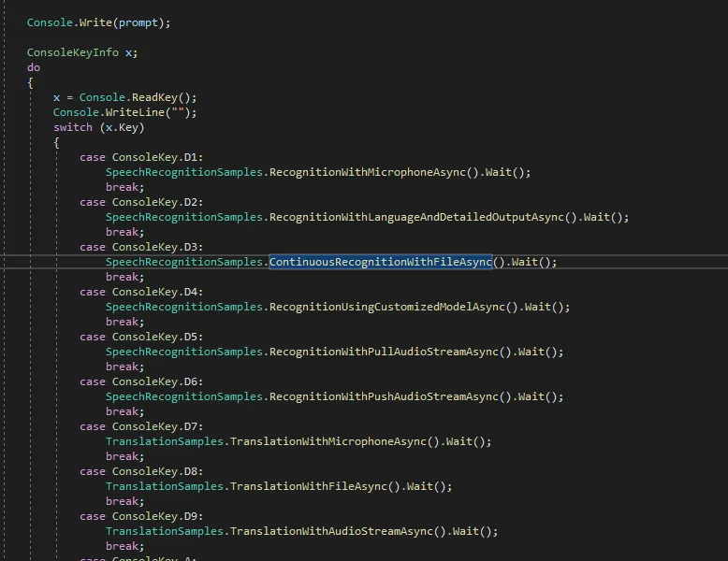Click the break statement under case D7
The height and width of the screenshot is (561, 728).
pyautogui.click(x=124, y=457)
